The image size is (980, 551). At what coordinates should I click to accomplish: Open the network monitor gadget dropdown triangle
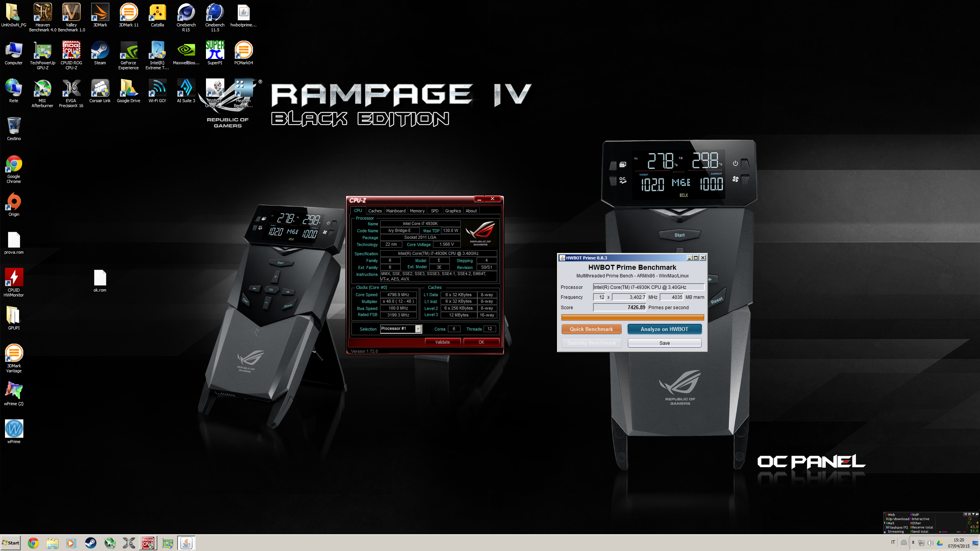973,514
